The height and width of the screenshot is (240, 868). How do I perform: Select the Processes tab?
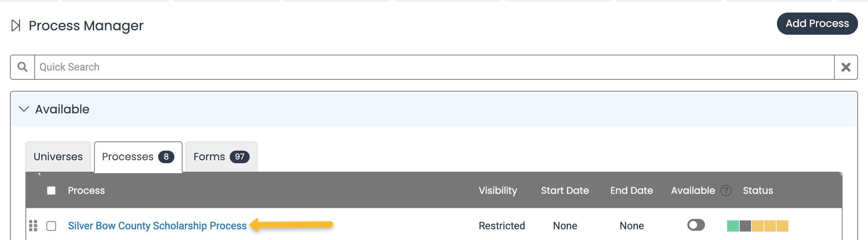point(129,157)
